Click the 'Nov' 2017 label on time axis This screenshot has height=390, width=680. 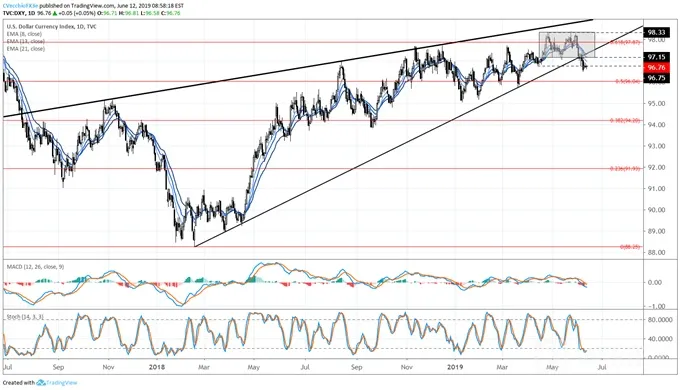pos(108,367)
